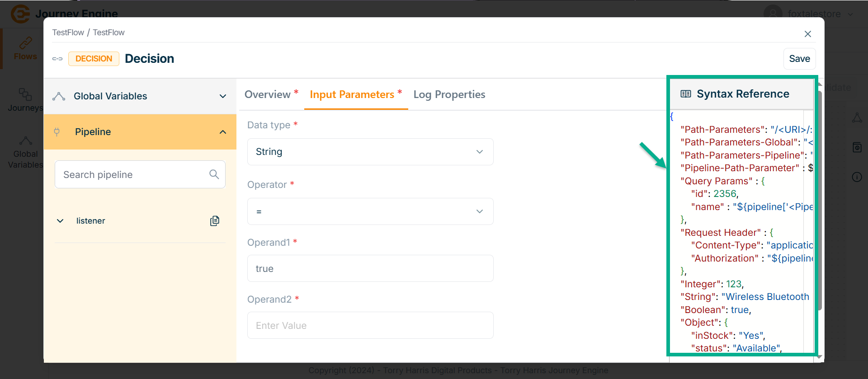Click the copy icon beside listener
This screenshot has width=868, height=379.
coord(215,221)
